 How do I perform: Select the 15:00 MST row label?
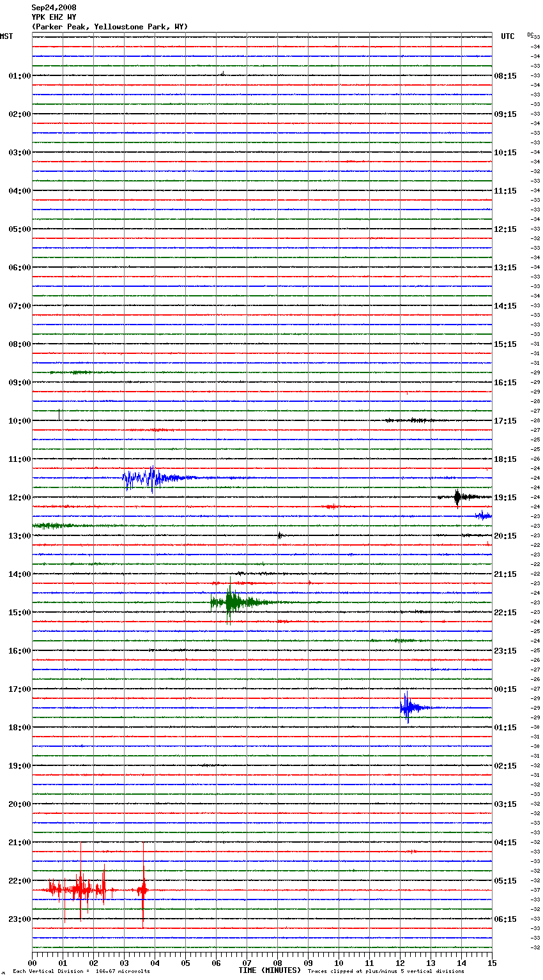click(20, 613)
